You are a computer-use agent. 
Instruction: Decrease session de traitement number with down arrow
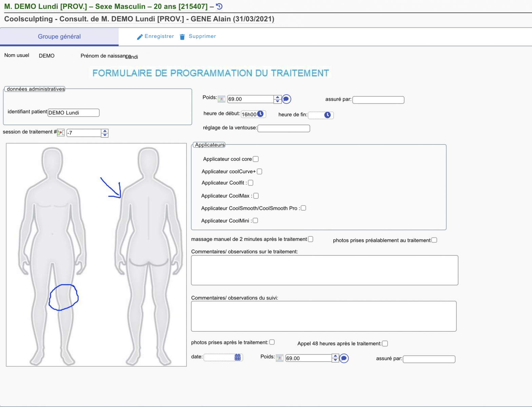(105, 135)
